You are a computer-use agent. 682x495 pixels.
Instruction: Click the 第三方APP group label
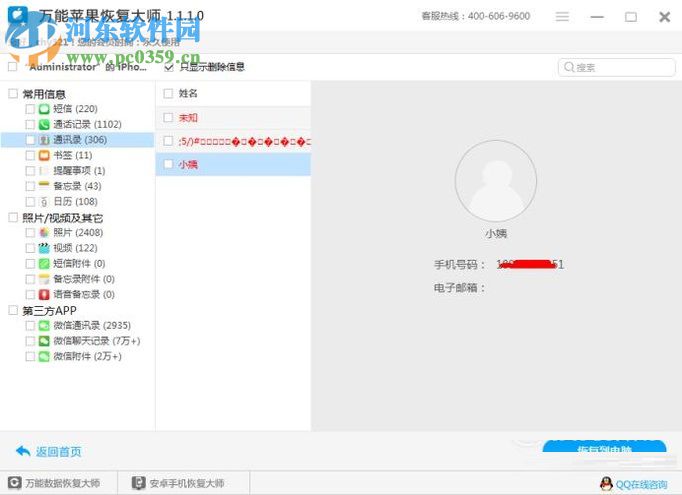click(50, 311)
